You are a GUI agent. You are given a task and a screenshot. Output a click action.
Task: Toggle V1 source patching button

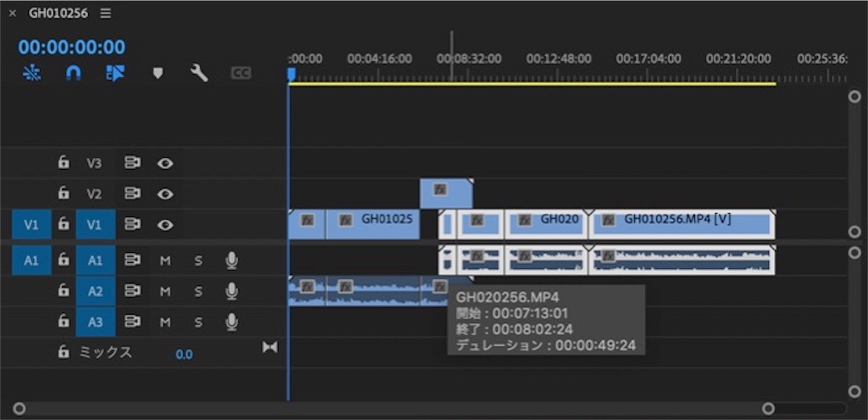31,224
